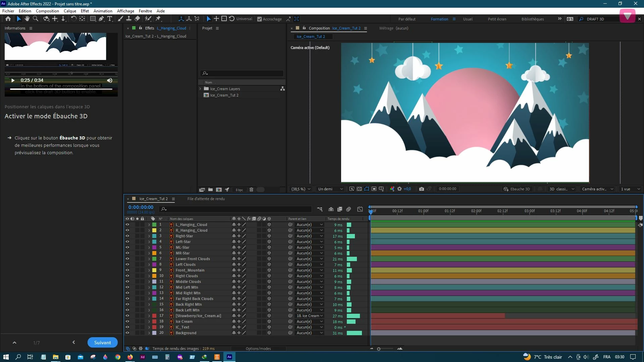Delete selected project item with trash icon
This screenshot has width=644, height=362.
(251, 190)
